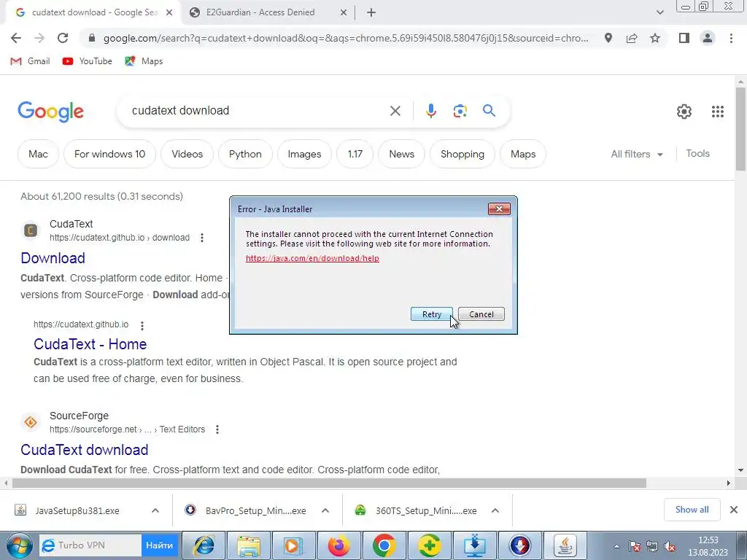This screenshot has width=747, height=560.
Task: Click the address bar URL
Action: pos(346,38)
